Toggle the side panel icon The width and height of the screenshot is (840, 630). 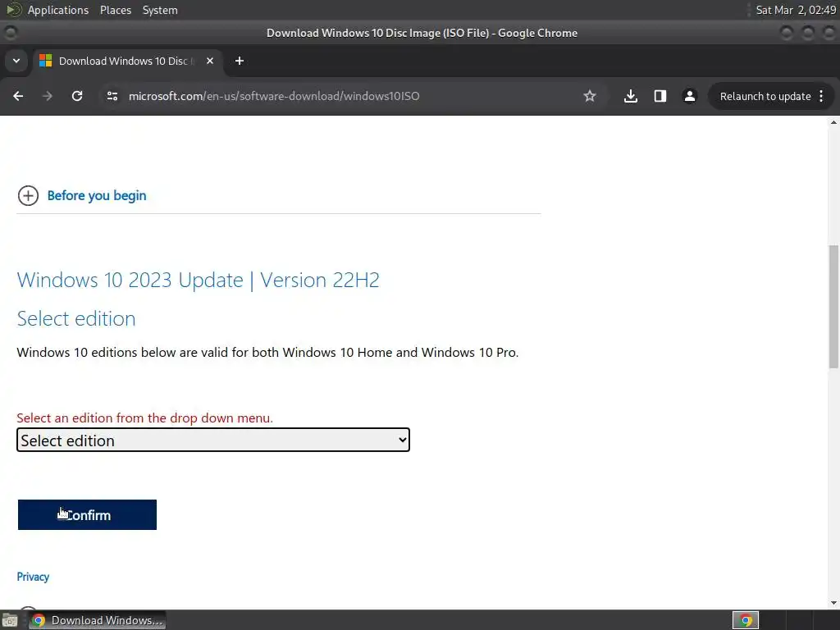coord(660,96)
